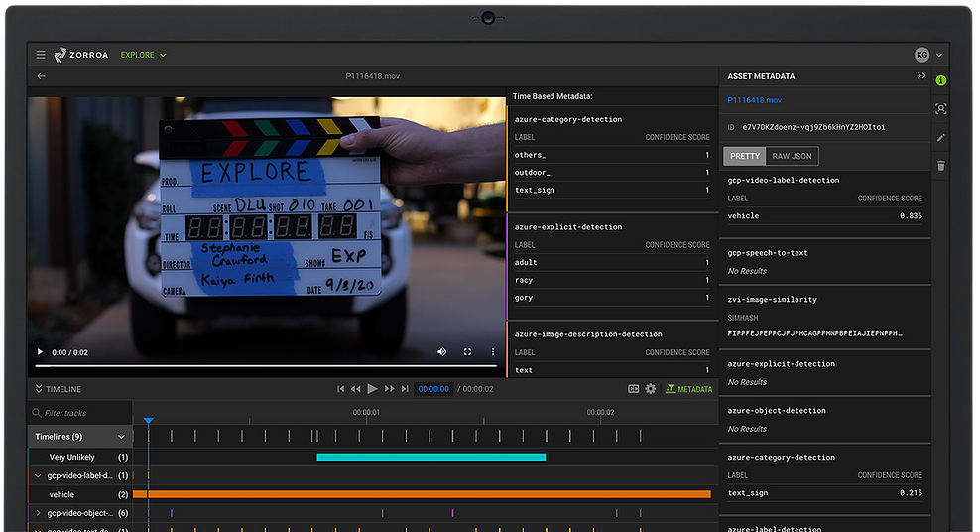Click the 00:00:00 current time field
Image resolution: width=980 pixels, height=532 pixels.
pyautogui.click(x=433, y=389)
